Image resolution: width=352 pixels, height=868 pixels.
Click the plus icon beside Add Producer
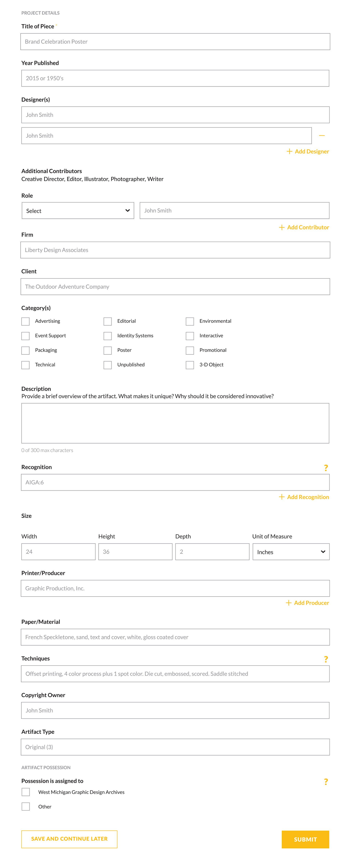click(288, 602)
